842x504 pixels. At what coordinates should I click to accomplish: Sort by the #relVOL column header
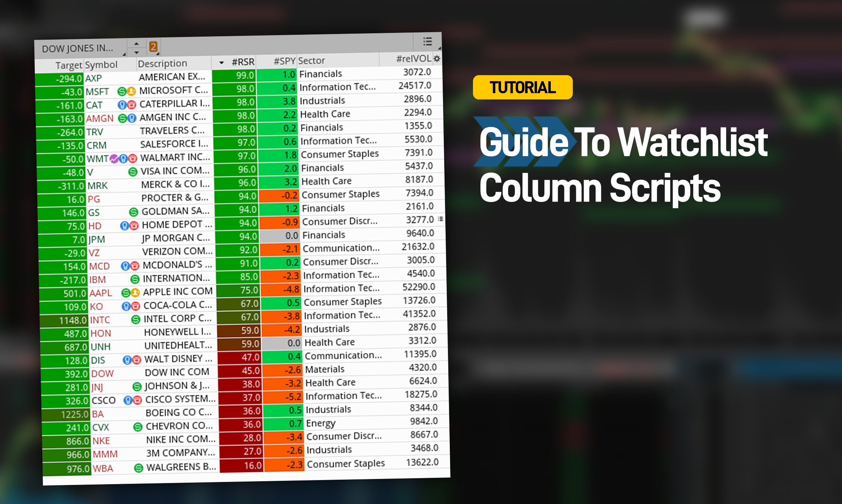point(414,59)
